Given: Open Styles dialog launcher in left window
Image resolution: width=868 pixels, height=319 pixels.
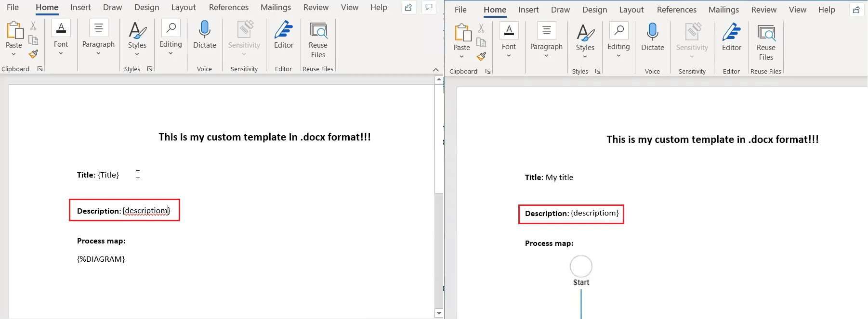Looking at the screenshot, I should 150,69.
